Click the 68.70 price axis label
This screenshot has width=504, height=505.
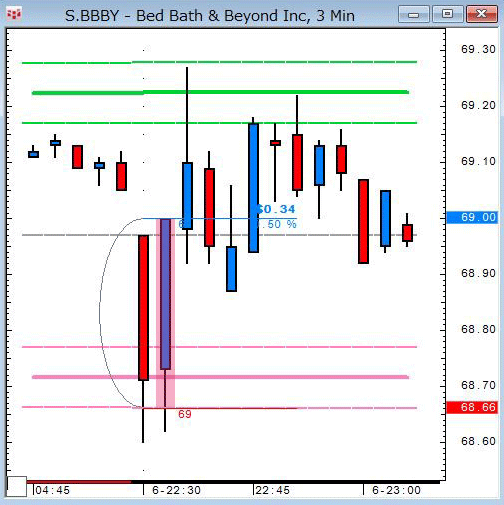(478, 385)
